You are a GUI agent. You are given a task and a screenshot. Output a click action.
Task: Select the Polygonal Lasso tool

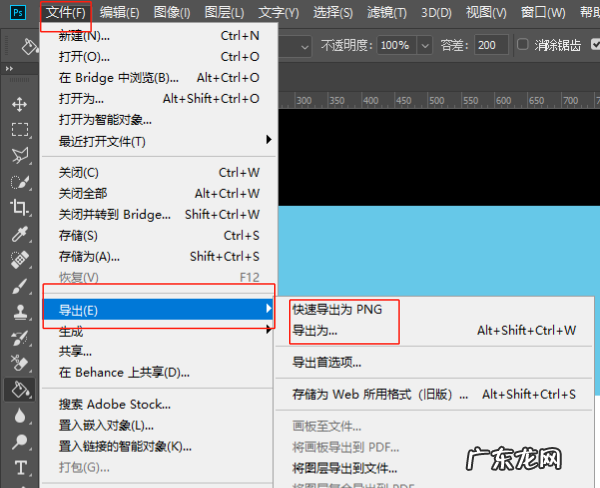[20, 156]
